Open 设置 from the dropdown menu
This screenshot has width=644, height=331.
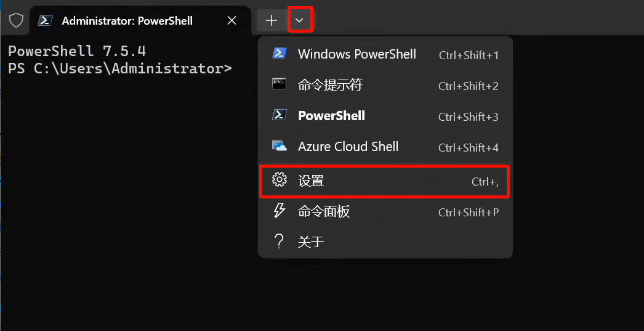[312, 181]
